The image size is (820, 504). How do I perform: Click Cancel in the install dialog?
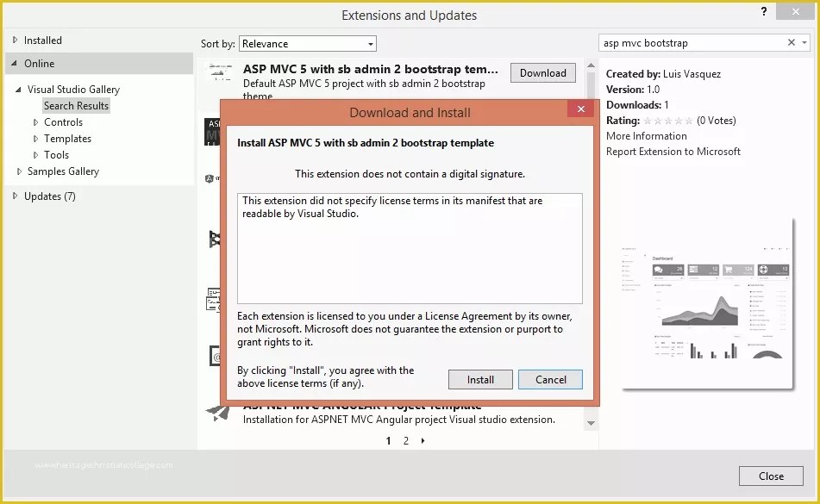coord(550,379)
